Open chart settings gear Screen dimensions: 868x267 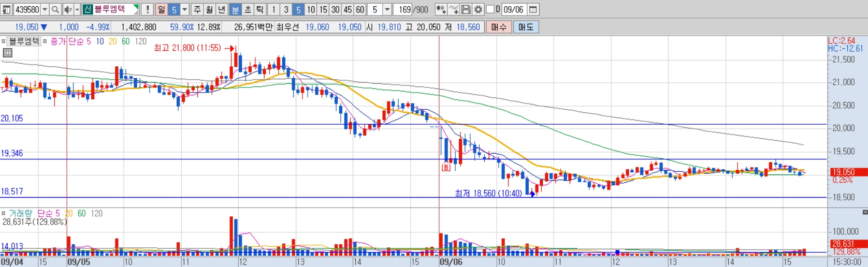[x=478, y=9]
